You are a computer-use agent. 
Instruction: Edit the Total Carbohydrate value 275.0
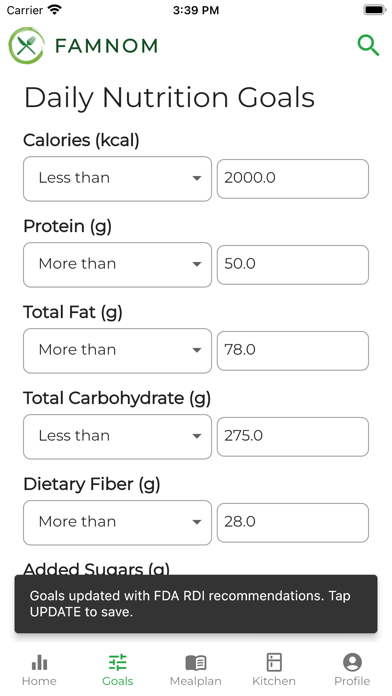(293, 437)
